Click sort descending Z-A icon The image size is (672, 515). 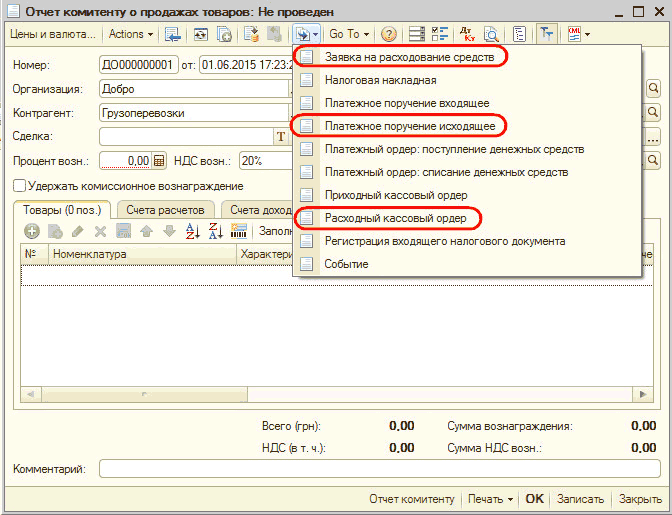pyautogui.click(x=216, y=231)
